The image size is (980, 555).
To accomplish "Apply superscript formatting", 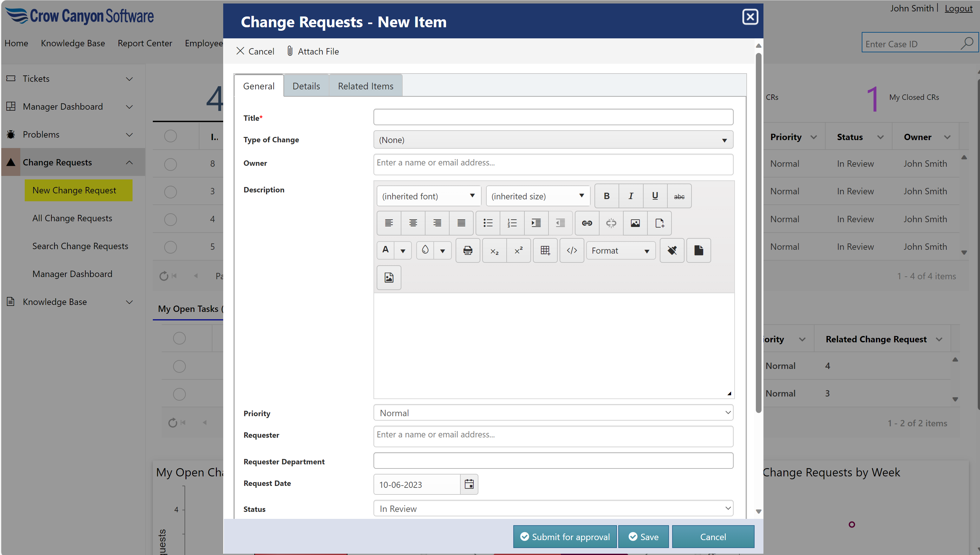I will 518,250.
